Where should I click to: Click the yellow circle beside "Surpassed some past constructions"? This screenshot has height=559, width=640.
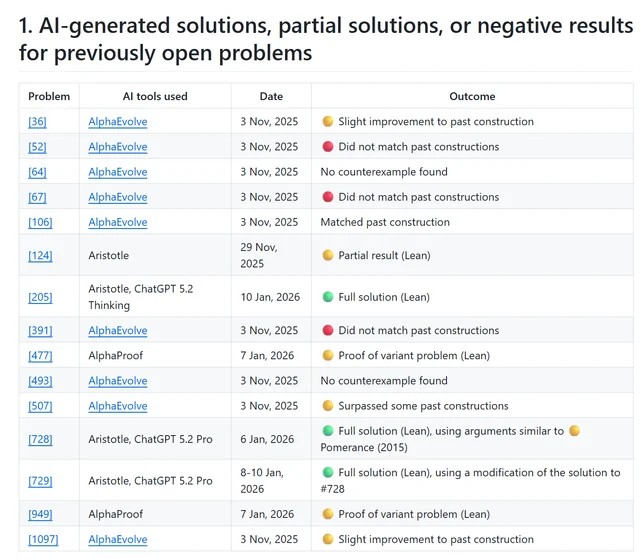tap(327, 406)
